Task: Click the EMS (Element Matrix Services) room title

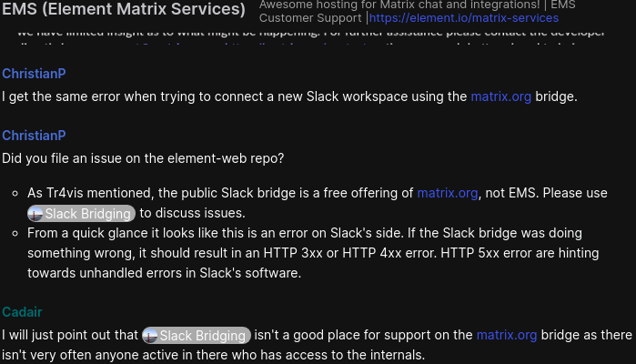Action: (x=124, y=9)
